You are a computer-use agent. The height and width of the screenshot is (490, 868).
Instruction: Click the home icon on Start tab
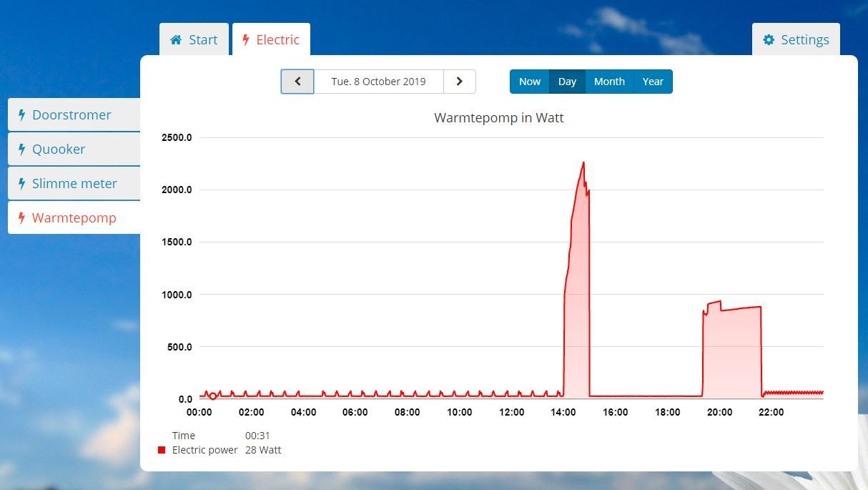(176, 40)
